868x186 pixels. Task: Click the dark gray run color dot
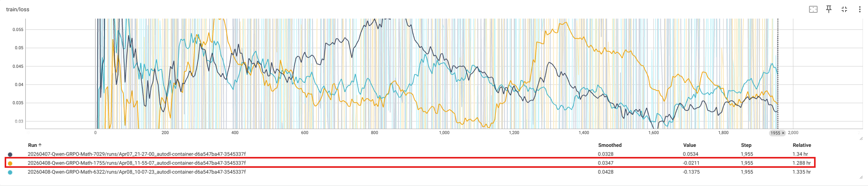click(x=10, y=154)
